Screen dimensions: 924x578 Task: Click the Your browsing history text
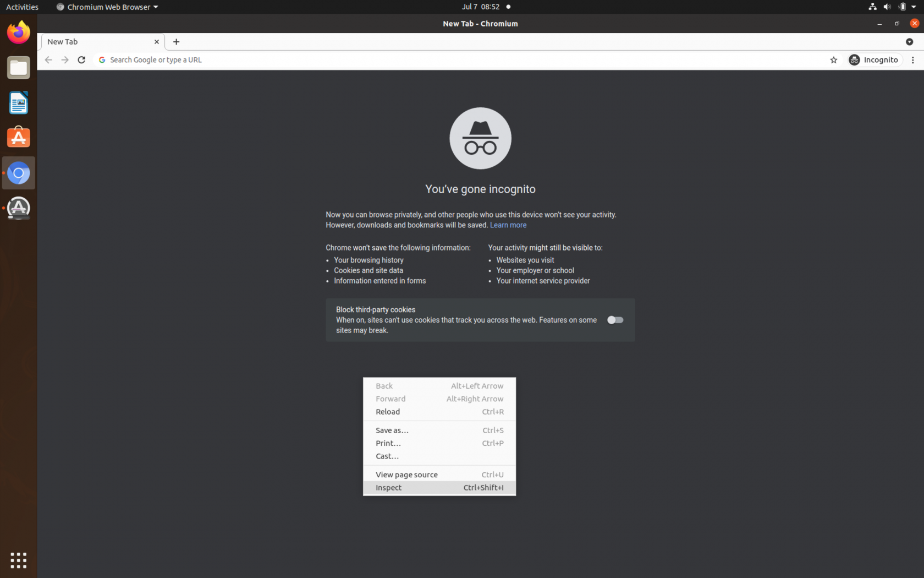(369, 260)
